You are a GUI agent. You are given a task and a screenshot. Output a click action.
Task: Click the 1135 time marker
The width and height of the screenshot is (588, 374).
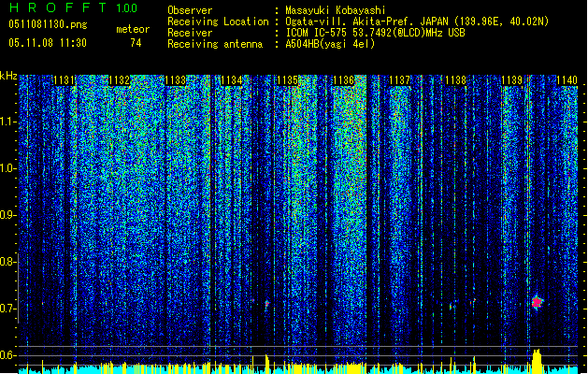[x=287, y=80]
